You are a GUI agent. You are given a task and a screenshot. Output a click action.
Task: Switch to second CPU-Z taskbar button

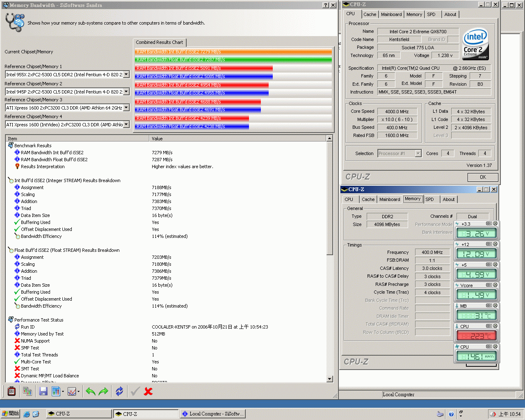click(146, 414)
